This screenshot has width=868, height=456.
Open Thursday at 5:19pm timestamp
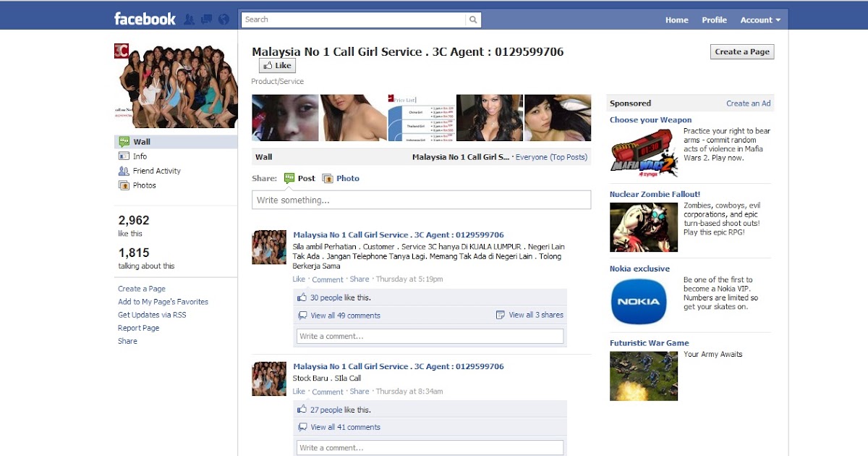[x=409, y=279]
